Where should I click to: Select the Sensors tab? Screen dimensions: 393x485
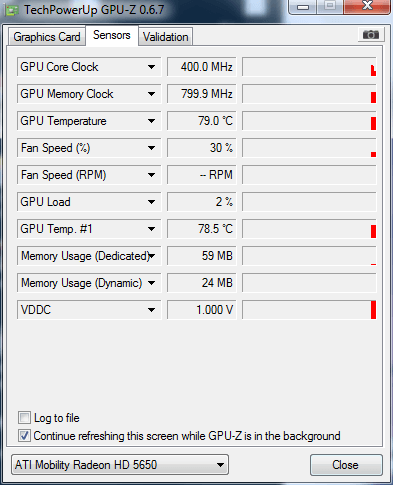point(112,35)
